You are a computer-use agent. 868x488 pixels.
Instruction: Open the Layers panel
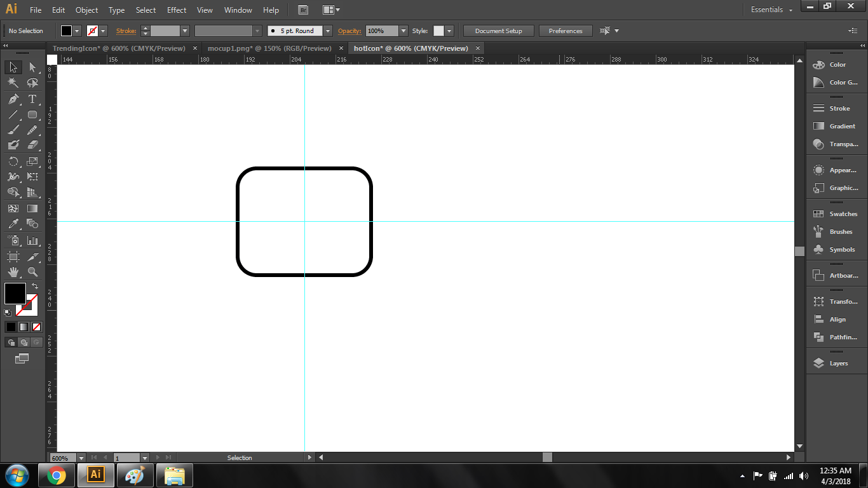837,363
